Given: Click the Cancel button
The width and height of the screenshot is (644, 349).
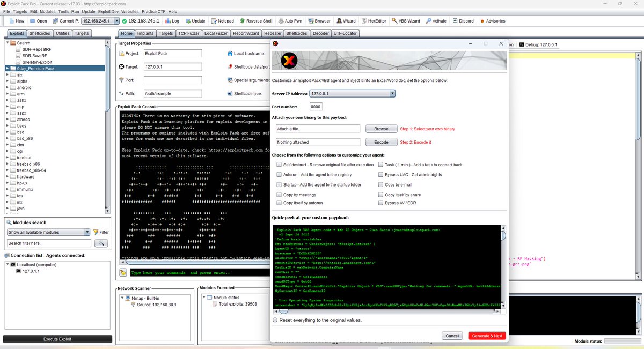Looking at the screenshot, I should [x=452, y=336].
